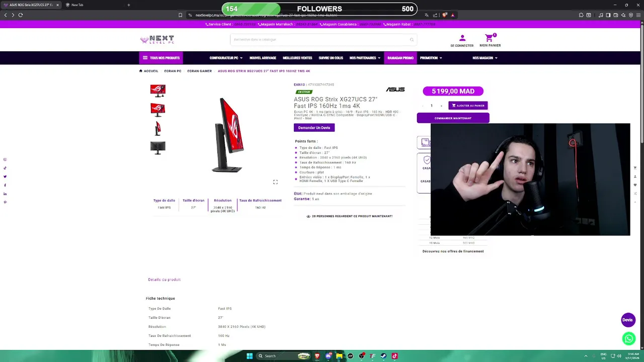Open Brave Leo AI sparkle icon
Screen dimensions: 644x362
click(x=623, y=15)
